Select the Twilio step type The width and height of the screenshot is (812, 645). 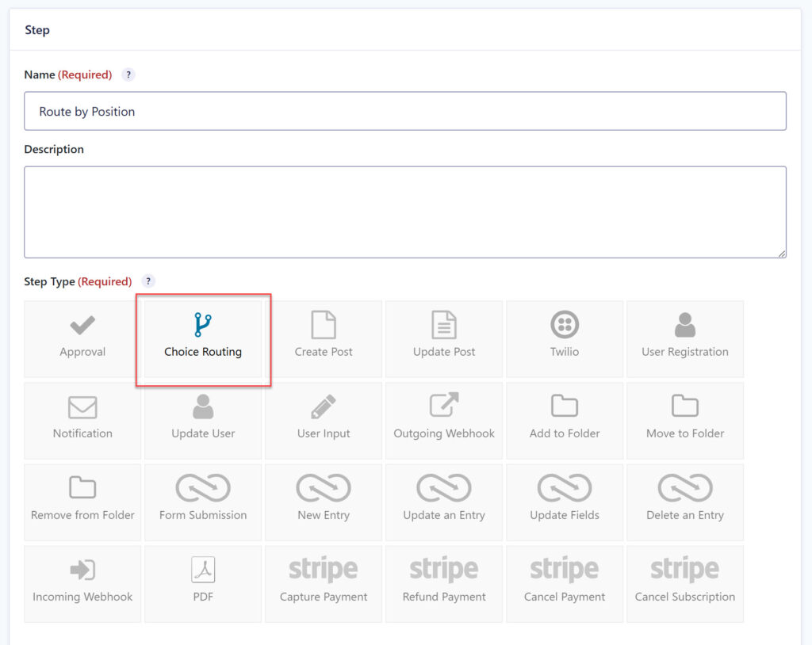pos(565,339)
